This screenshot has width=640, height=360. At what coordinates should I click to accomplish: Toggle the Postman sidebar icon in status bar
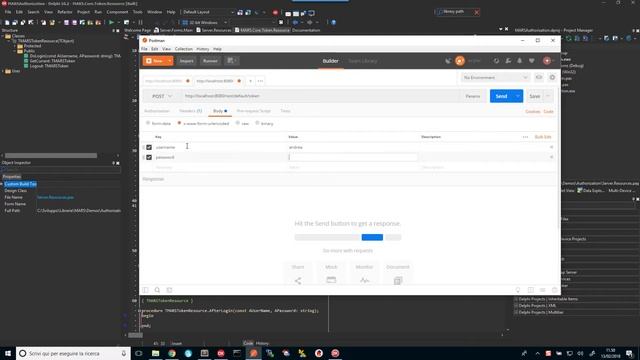pos(146,290)
